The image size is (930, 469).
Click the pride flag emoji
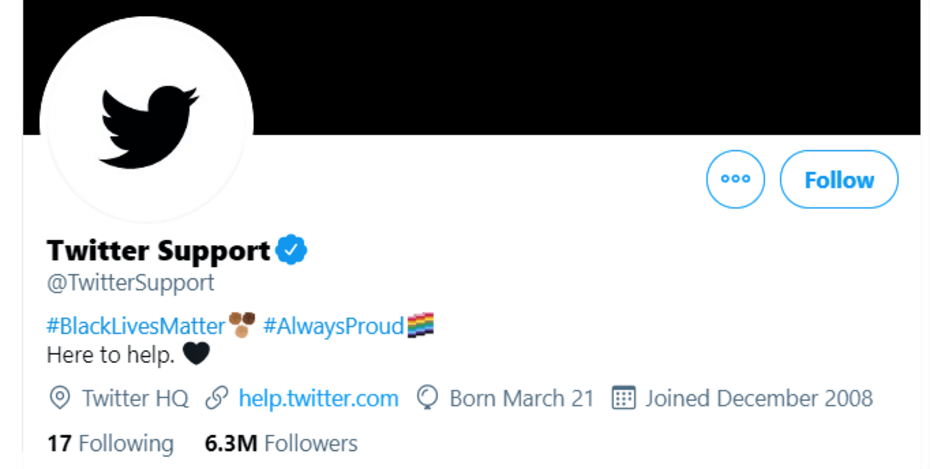(421, 325)
